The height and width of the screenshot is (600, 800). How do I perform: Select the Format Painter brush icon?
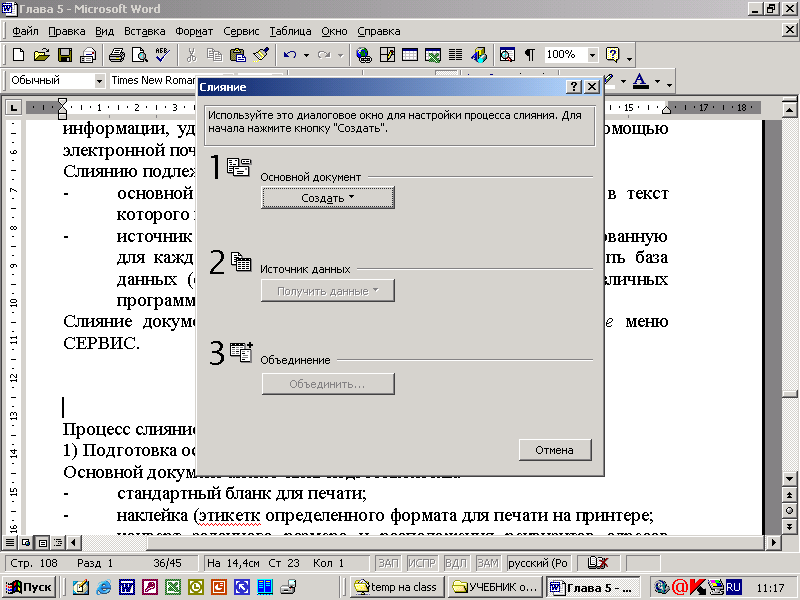[261, 55]
